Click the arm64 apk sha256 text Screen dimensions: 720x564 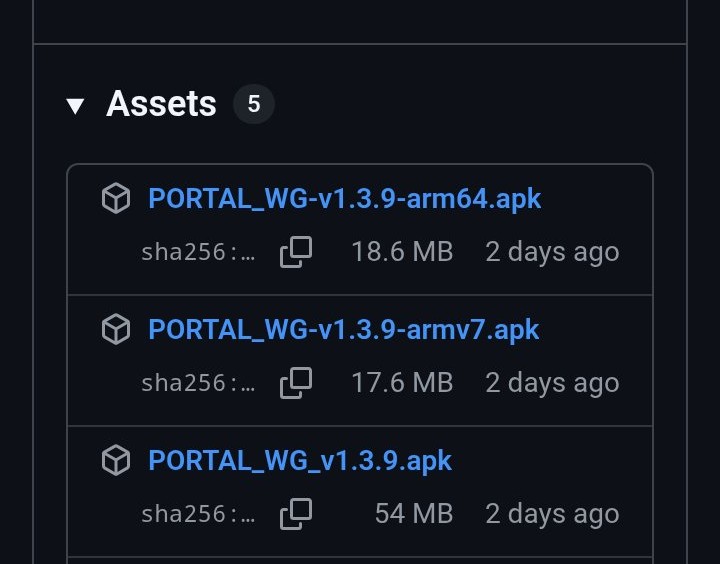tap(198, 252)
